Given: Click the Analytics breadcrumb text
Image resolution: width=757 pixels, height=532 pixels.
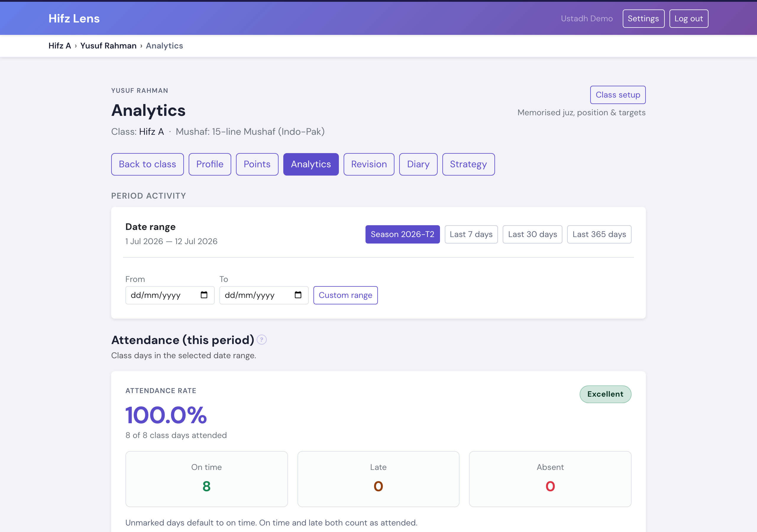Looking at the screenshot, I should coord(164,46).
